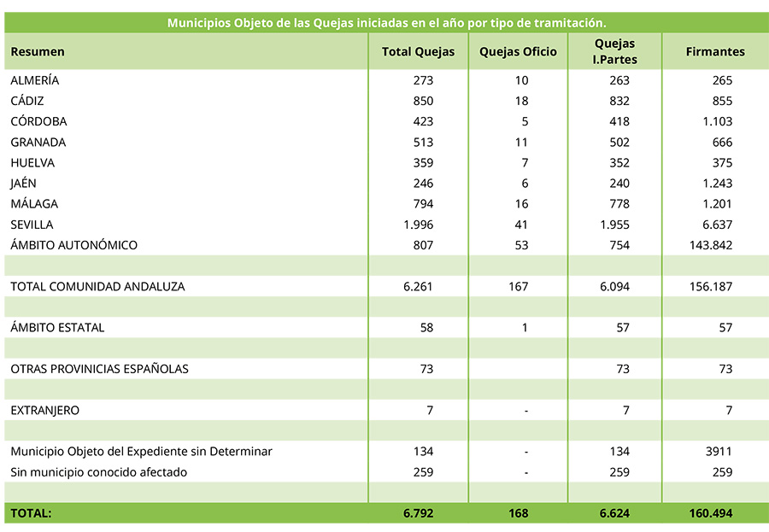The image size is (769, 532).
Task: Click the table title about Municipios Objeto
Action: pos(386,23)
